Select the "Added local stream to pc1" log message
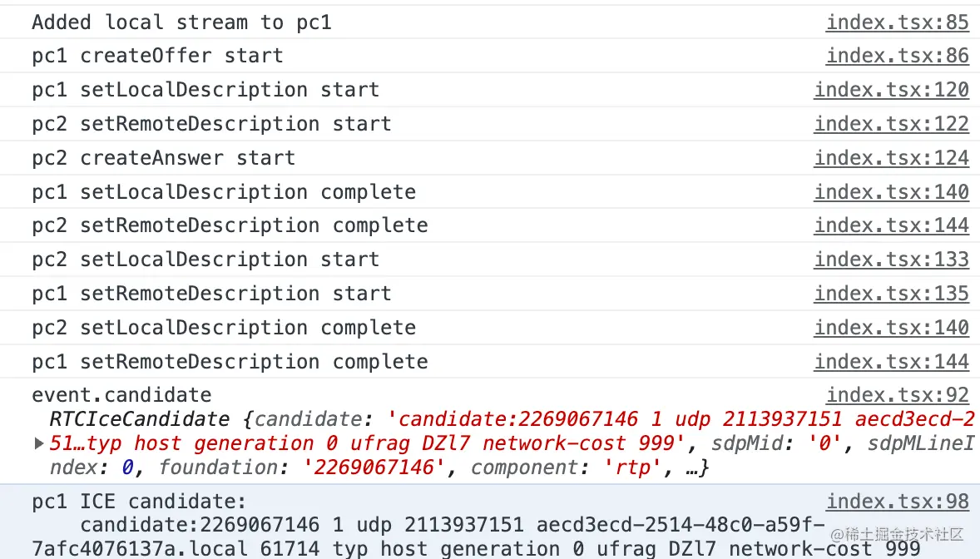This screenshot has height=559, width=980. (x=181, y=22)
